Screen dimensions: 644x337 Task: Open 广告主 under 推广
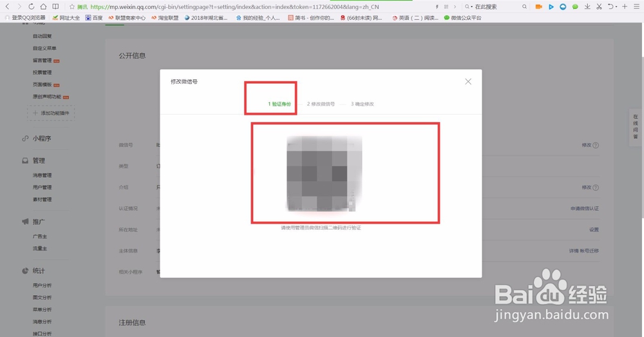[40, 236]
